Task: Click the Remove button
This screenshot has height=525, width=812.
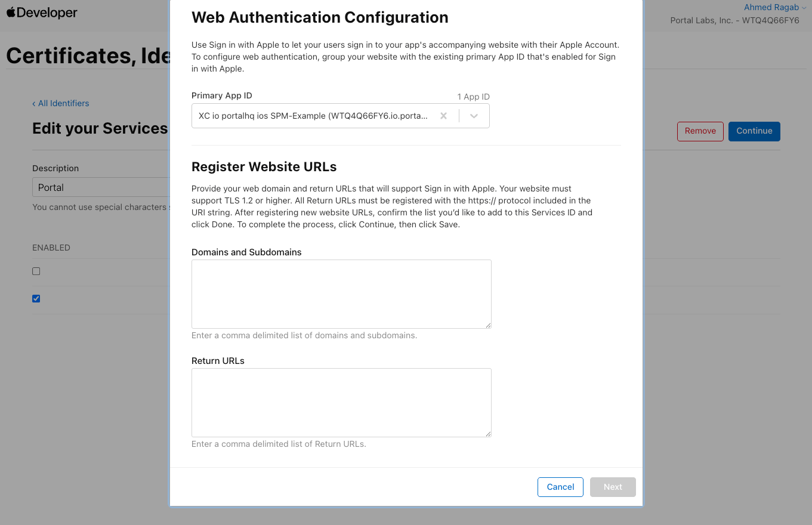Action: point(700,131)
